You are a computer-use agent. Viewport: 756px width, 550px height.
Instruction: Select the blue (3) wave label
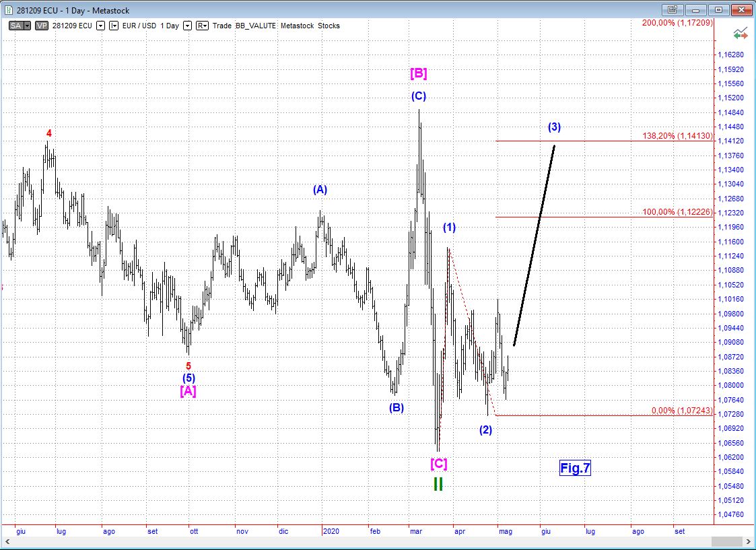click(554, 127)
